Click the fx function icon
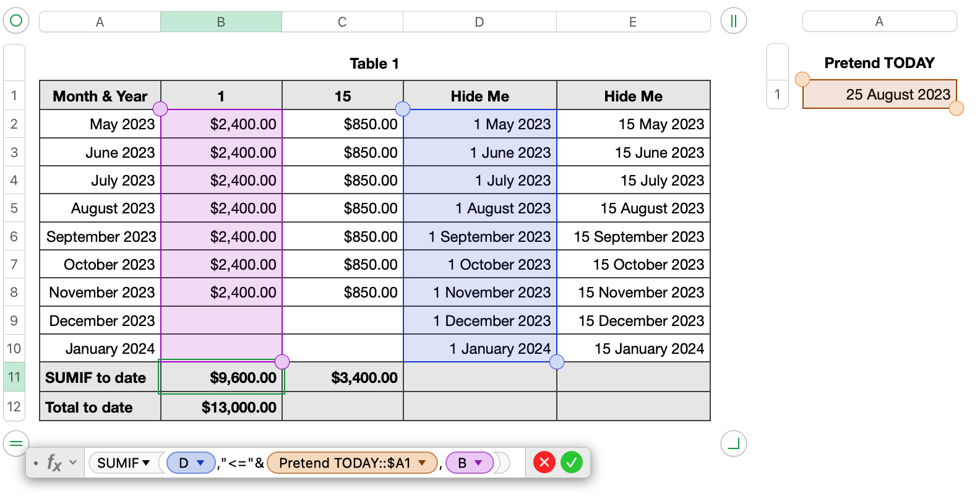This screenshot has height=501, width=980. click(54, 463)
